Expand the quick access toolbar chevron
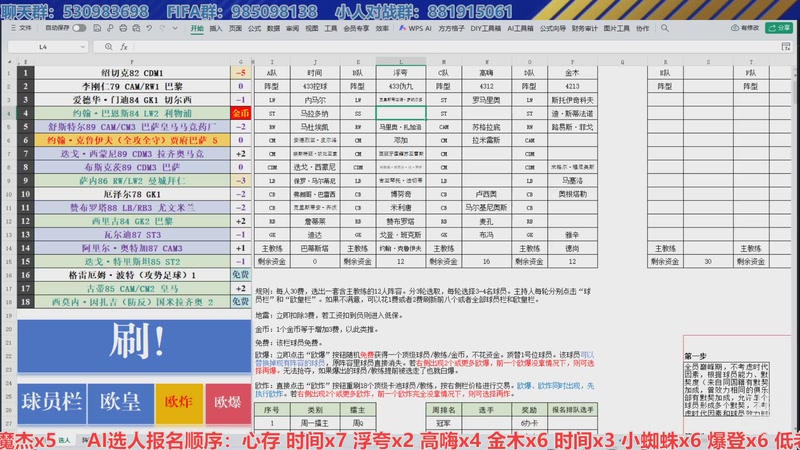 pos(175,28)
